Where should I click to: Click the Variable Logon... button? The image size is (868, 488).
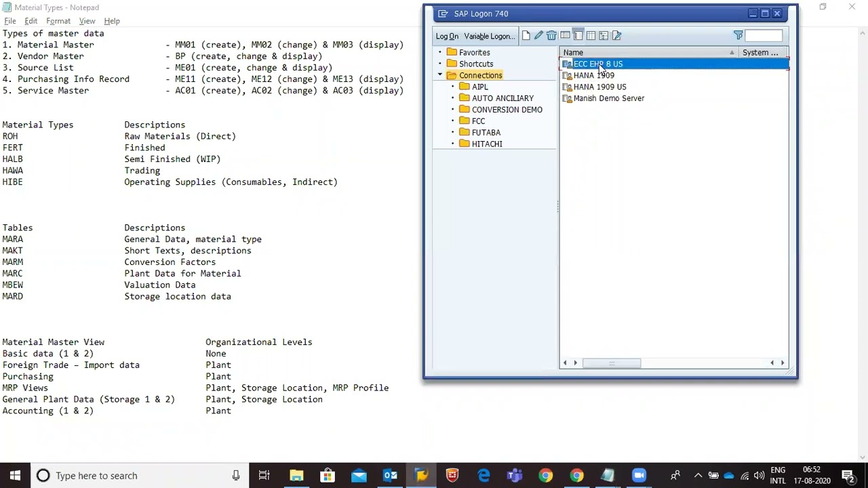(489, 36)
